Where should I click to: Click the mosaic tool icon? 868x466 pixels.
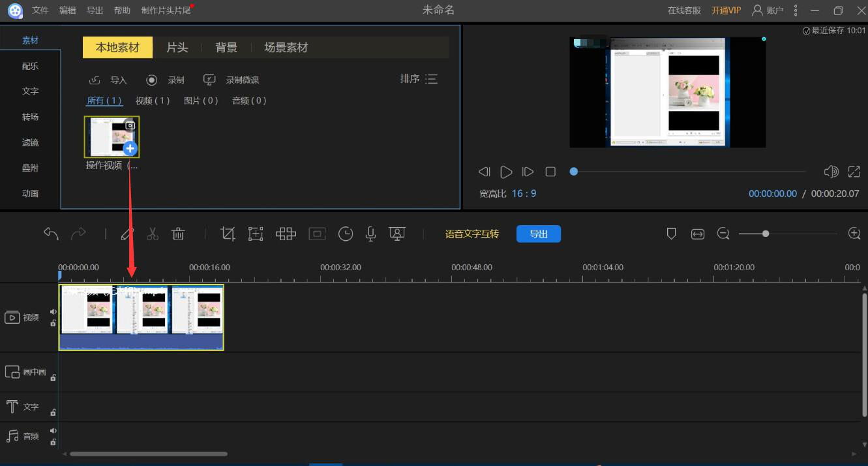[x=286, y=234]
